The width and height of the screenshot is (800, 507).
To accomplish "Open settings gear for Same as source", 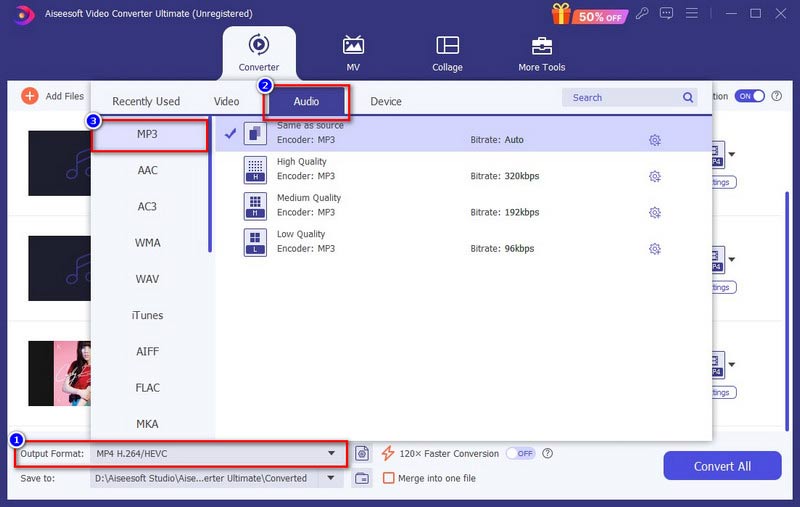I will [655, 140].
